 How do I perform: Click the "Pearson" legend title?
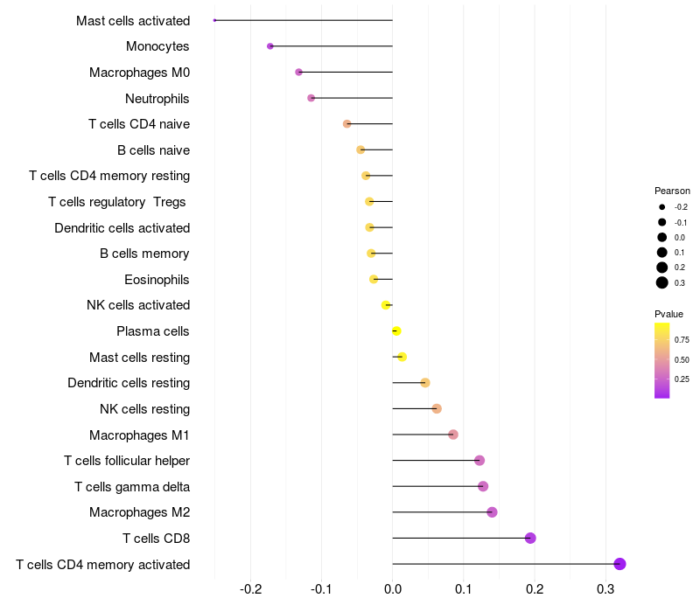click(672, 191)
